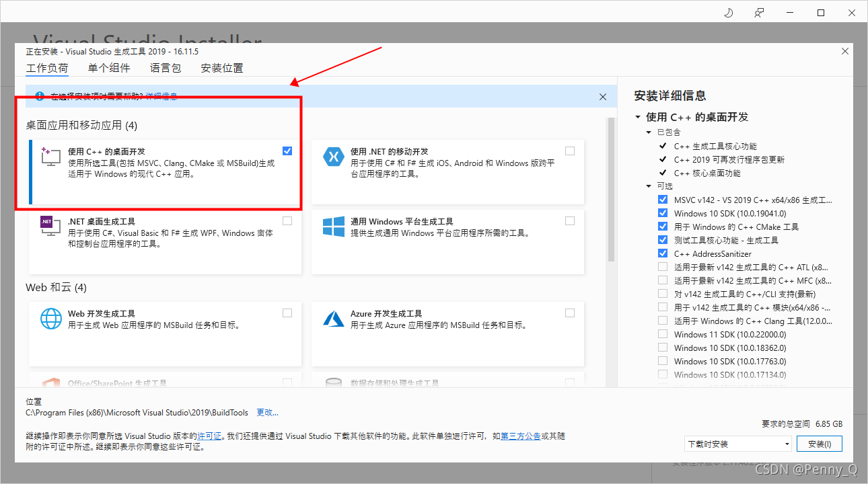This screenshot has width=868, height=484.
Task: Open the 第三方公告 third-party notices link
Action: click(x=521, y=436)
